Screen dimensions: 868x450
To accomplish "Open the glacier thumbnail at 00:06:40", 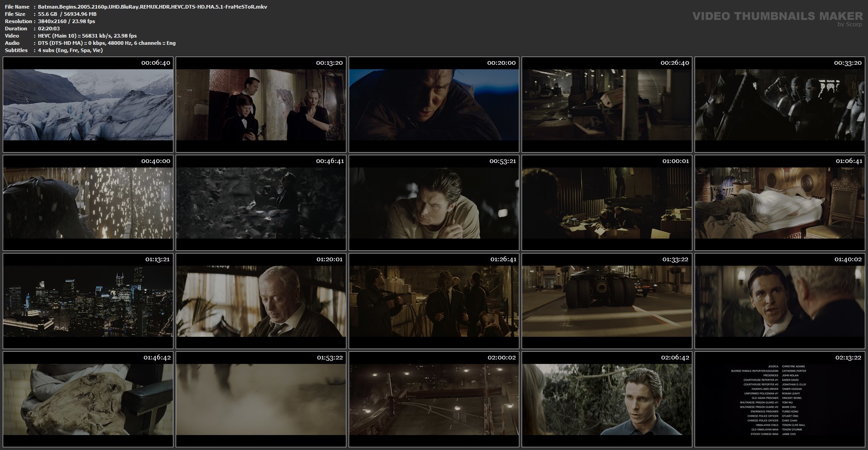I will coord(88,105).
